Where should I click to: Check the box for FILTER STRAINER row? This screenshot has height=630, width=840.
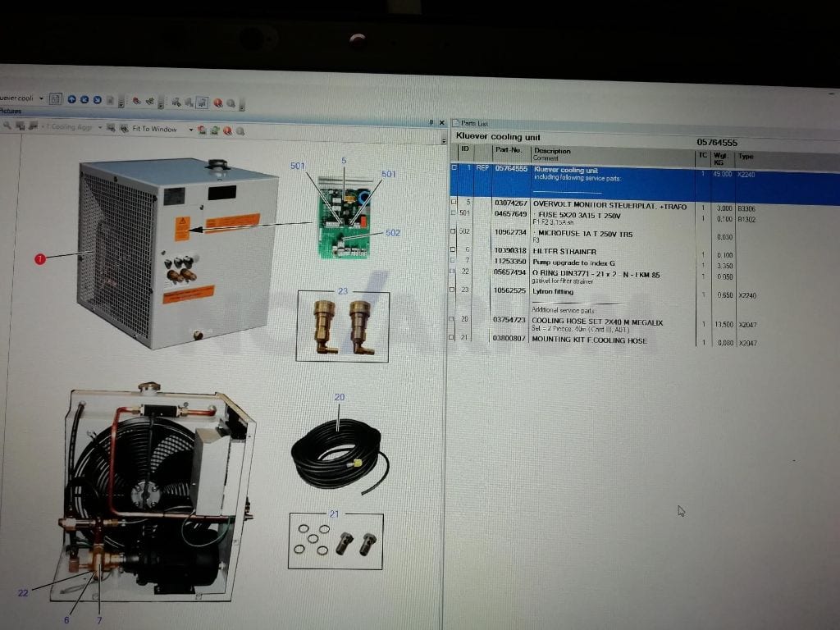(x=453, y=249)
